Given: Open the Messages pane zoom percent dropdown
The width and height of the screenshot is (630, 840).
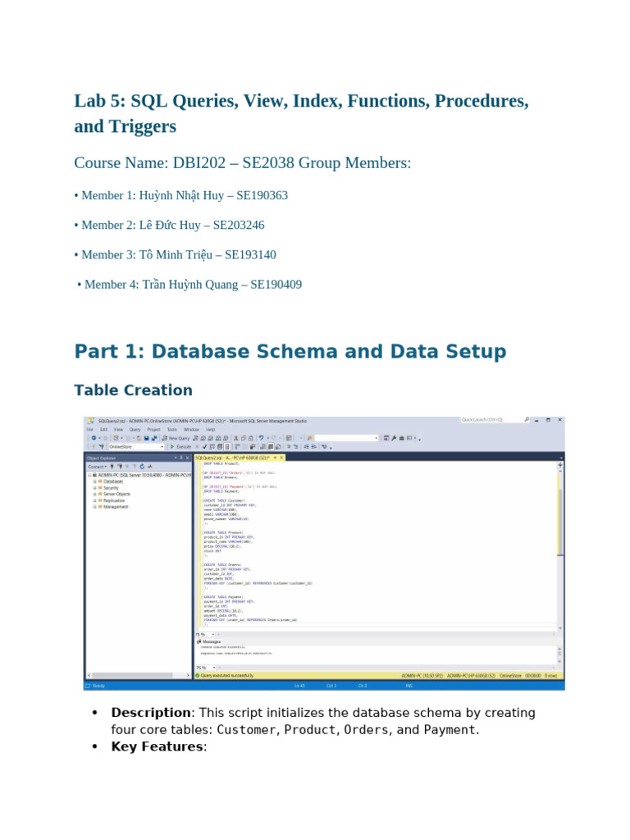Looking at the screenshot, I should (214, 668).
